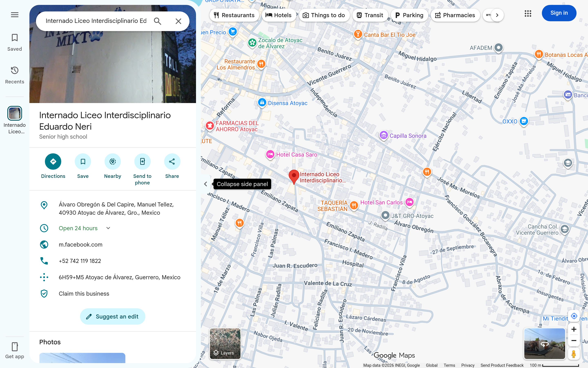Expand the Open 24 hours schedule
588x368 pixels.
[x=108, y=228]
